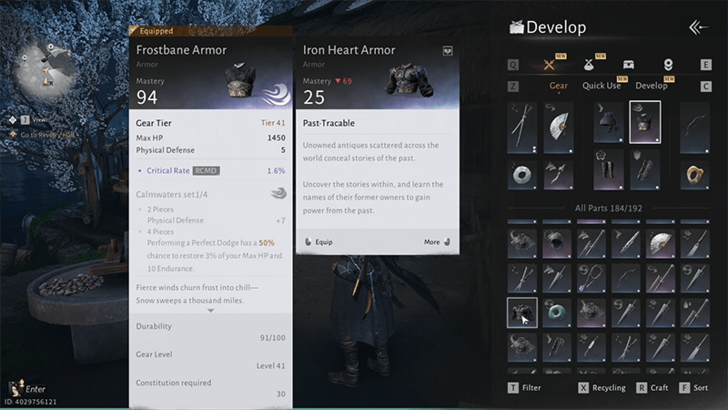Open the Sort option
The width and height of the screenshot is (728, 410).
694,388
